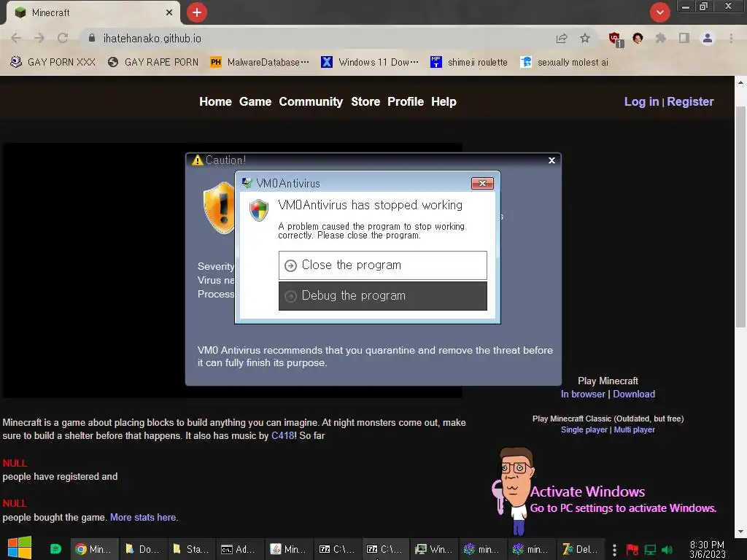Click the 8:30 PM taskbar clock
Viewport: 747px width, 560px height.
click(x=707, y=549)
